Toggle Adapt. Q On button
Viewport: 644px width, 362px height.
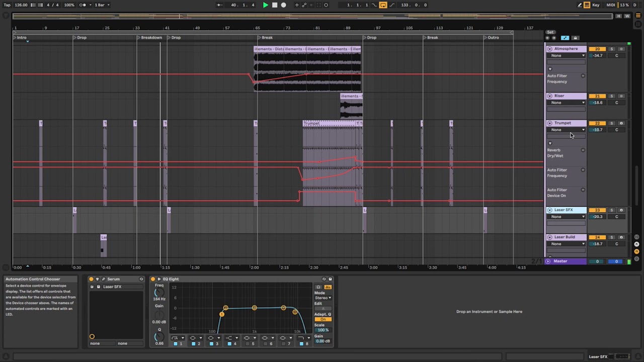[x=323, y=319]
